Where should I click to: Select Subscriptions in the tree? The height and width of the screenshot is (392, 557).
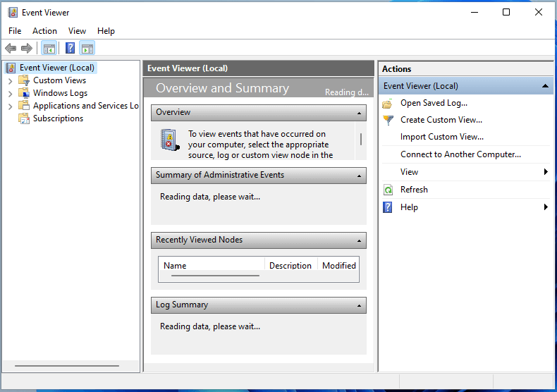tap(59, 118)
